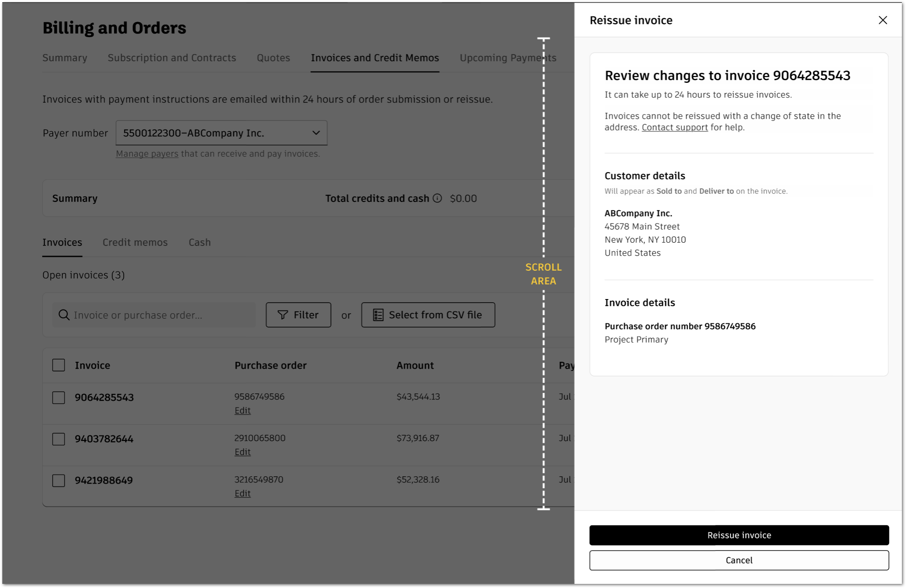Click the funnel icon in Filter button

283,315
